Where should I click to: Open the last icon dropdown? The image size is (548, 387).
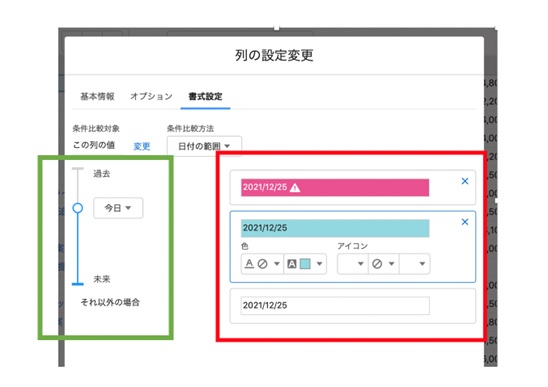415,264
